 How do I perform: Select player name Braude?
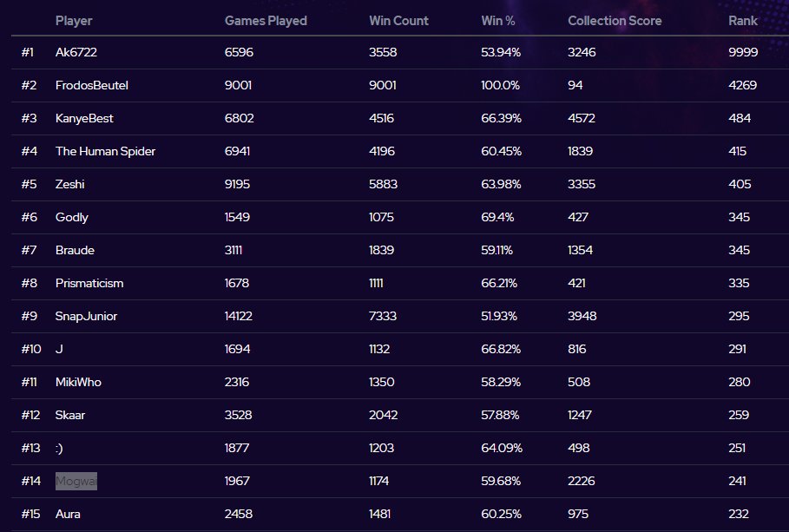click(x=75, y=250)
